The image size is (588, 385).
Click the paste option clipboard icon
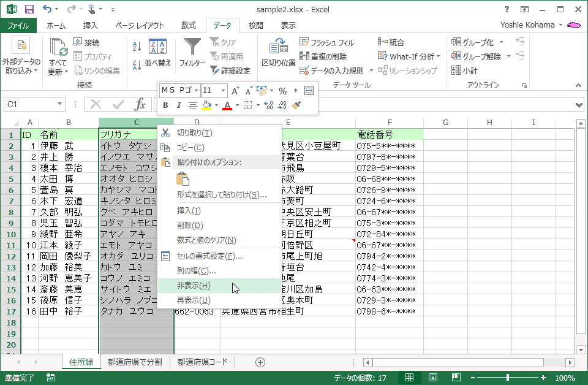[x=183, y=178]
